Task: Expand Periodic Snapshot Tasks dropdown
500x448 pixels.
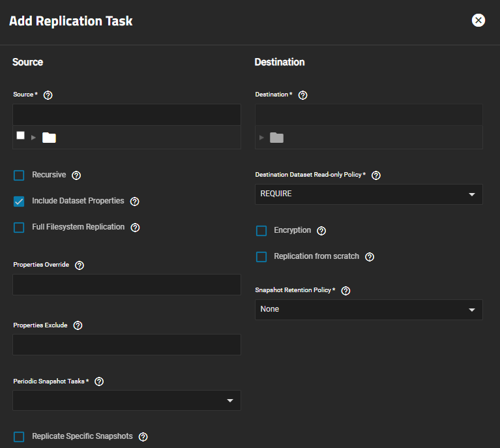Action: (126, 400)
